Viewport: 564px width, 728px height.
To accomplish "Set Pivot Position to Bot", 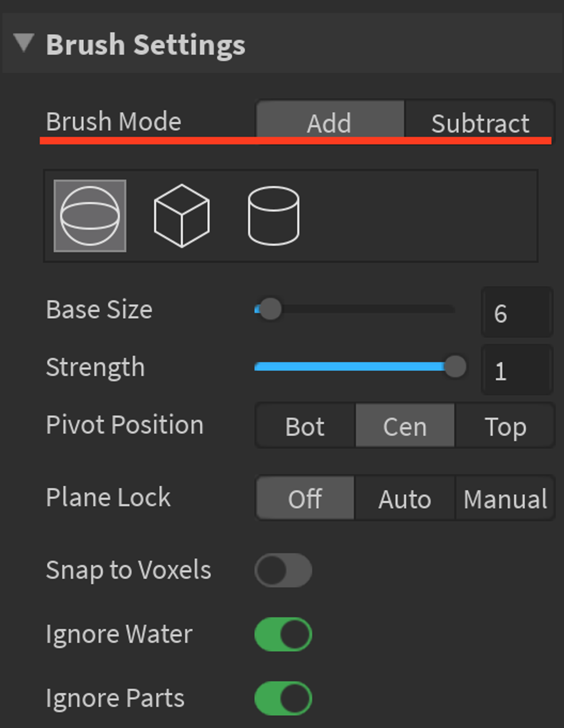I will coord(305,426).
